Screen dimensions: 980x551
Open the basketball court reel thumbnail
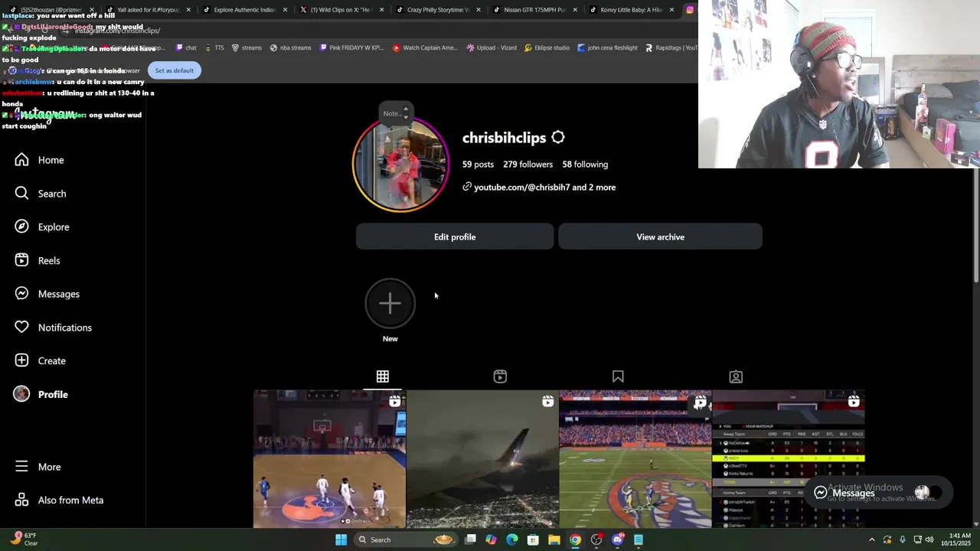click(329, 459)
